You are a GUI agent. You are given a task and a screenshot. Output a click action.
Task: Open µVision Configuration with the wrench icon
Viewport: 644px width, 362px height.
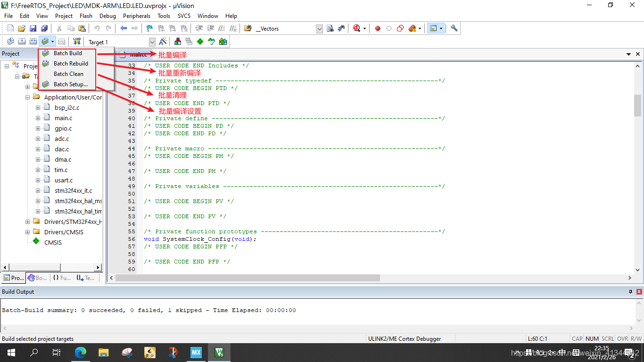pos(454,28)
